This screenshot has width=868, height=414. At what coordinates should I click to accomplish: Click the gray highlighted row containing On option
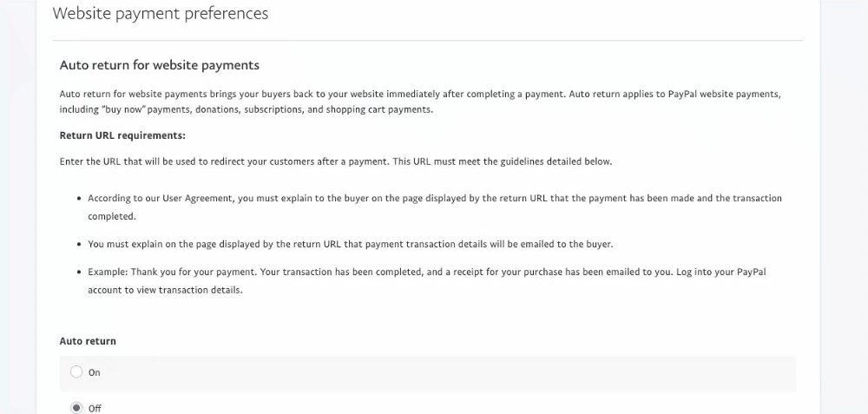(x=434, y=372)
